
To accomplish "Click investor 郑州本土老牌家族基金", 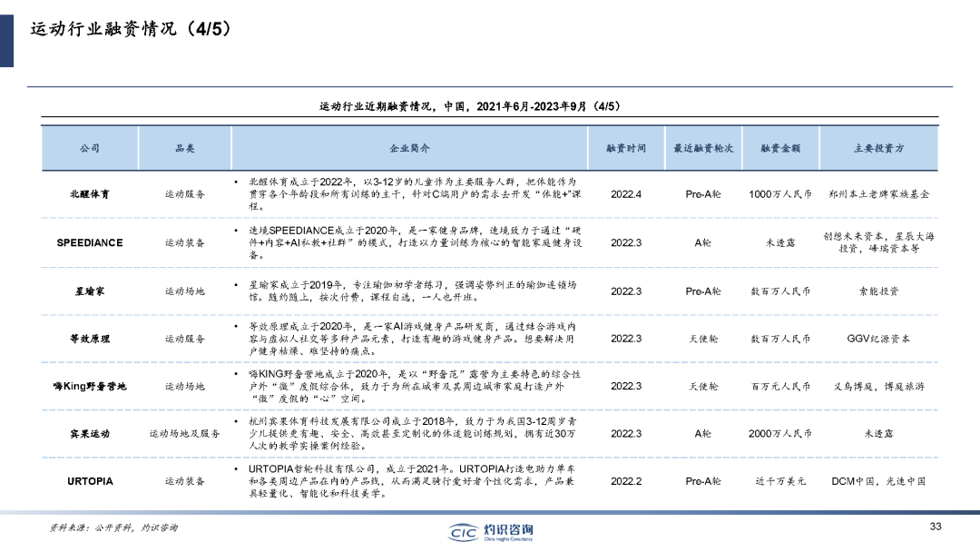I will (x=878, y=194).
